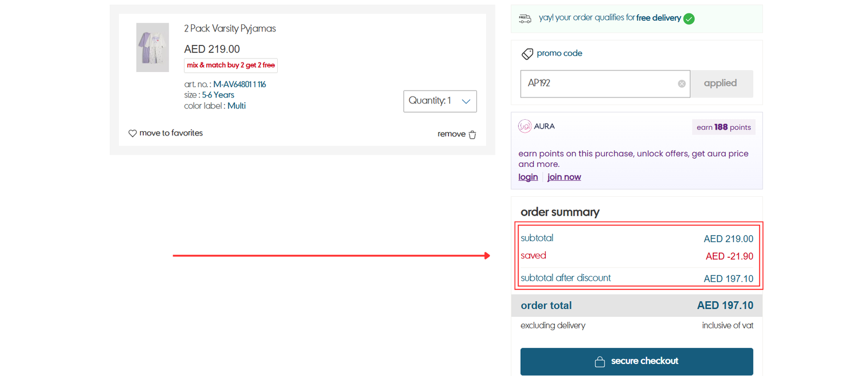Screen dimensions: 868x376
Task: Click into the promo code field
Action: pos(597,84)
